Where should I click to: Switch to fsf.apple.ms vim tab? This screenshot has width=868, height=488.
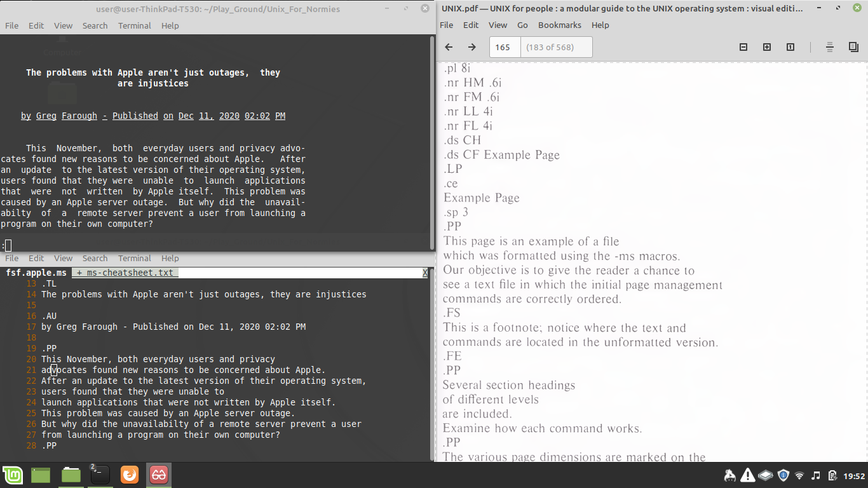36,273
